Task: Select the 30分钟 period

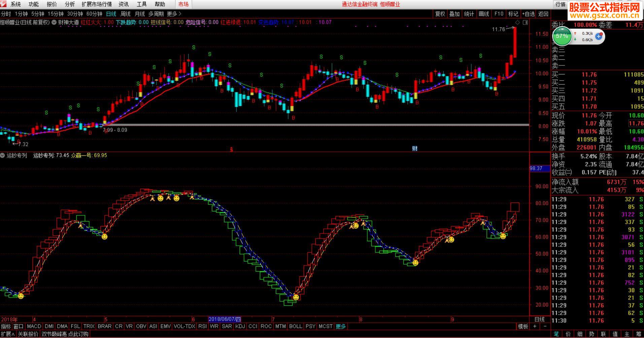Action: [75, 14]
